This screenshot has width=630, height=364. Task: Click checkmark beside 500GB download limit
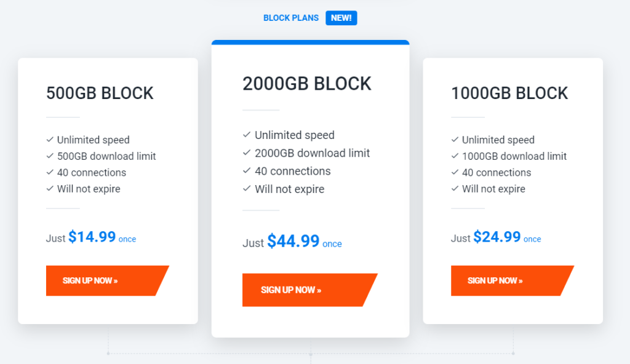pyautogui.click(x=50, y=156)
